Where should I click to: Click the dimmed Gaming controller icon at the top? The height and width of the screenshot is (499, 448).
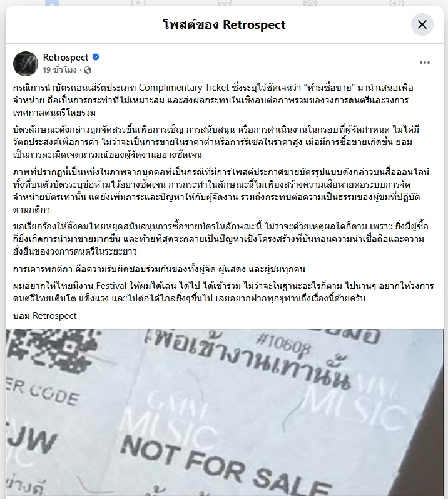point(397,3)
